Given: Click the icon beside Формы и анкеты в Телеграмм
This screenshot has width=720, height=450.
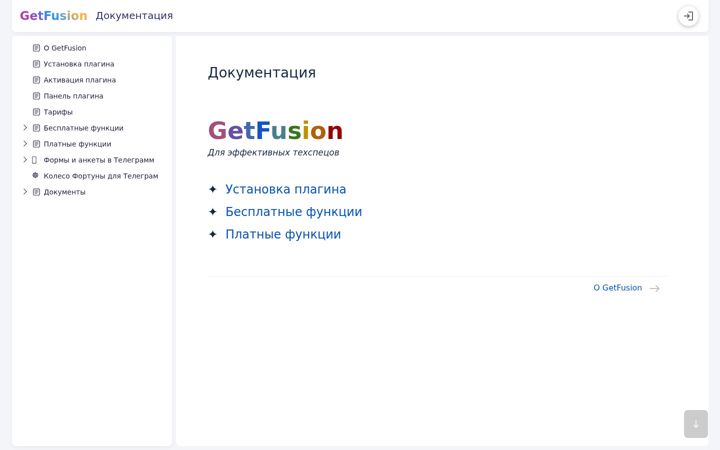Looking at the screenshot, I should 34,160.
